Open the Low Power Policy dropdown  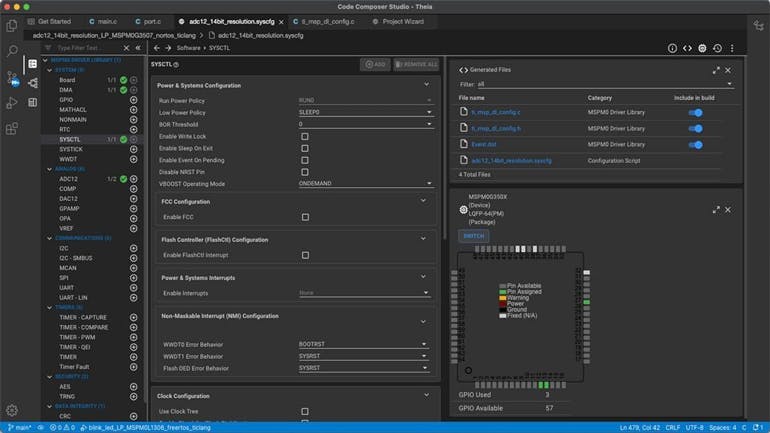pyautogui.click(x=365, y=112)
